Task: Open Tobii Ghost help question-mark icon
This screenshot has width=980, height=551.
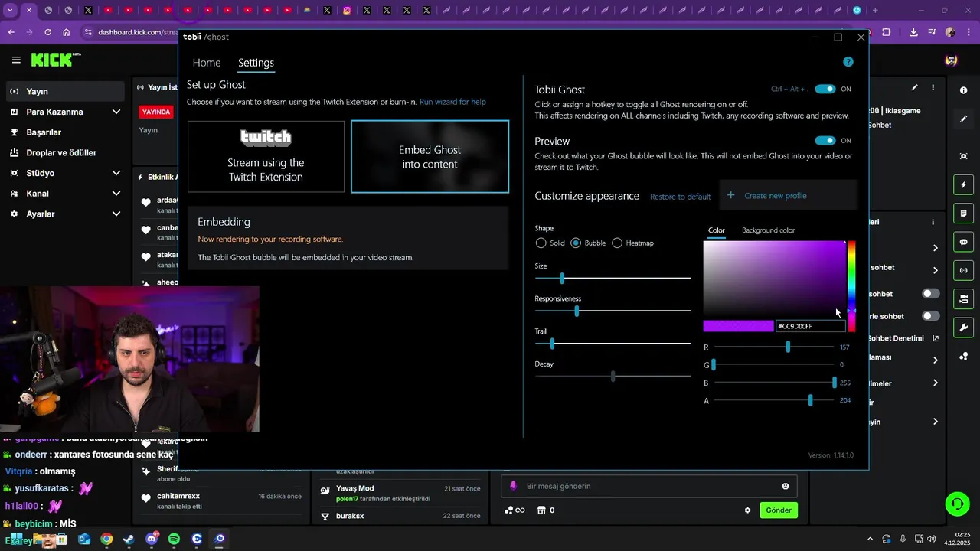Action: pos(848,62)
